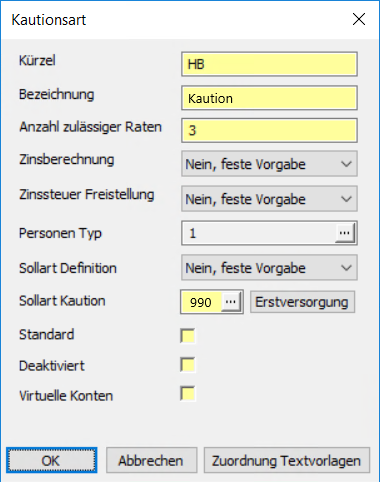This screenshot has width=380, height=482.
Task: Open the Personen Typ lookup ellipsis button
Action: point(345,233)
